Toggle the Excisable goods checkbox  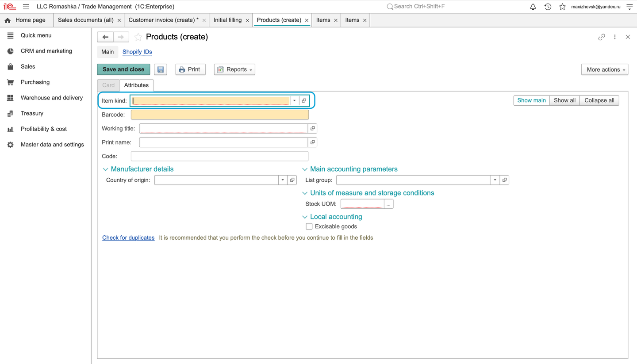point(309,226)
